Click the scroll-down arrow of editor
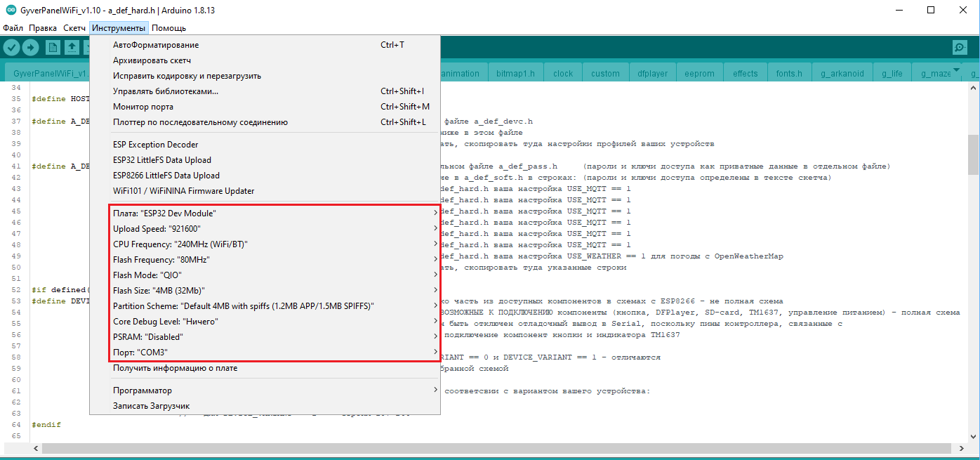The image size is (980, 460). click(x=973, y=435)
